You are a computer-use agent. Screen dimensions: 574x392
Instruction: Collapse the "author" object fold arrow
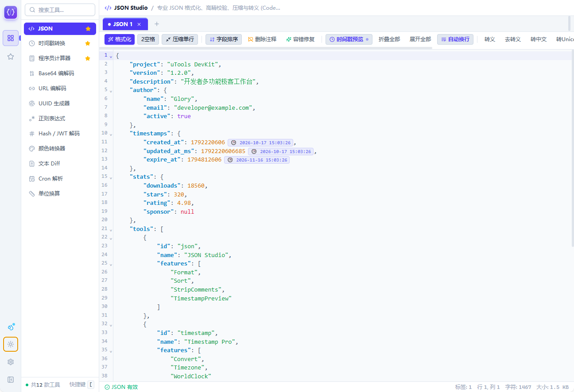(111, 91)
